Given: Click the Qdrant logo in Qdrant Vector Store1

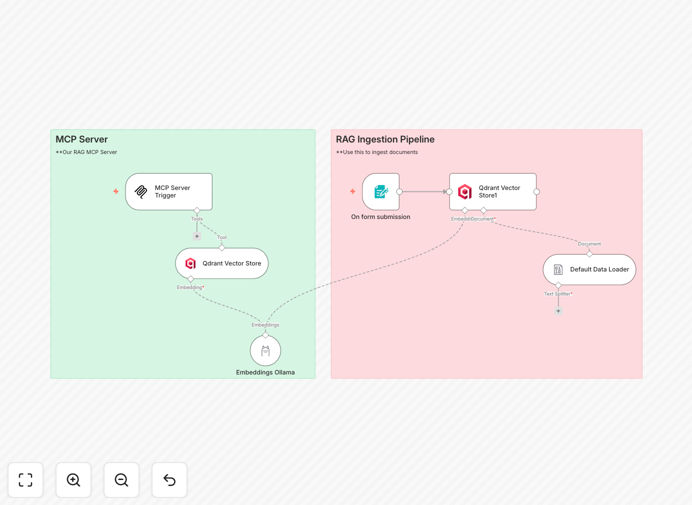Looking at the screenshot, I should pos(465,192).
